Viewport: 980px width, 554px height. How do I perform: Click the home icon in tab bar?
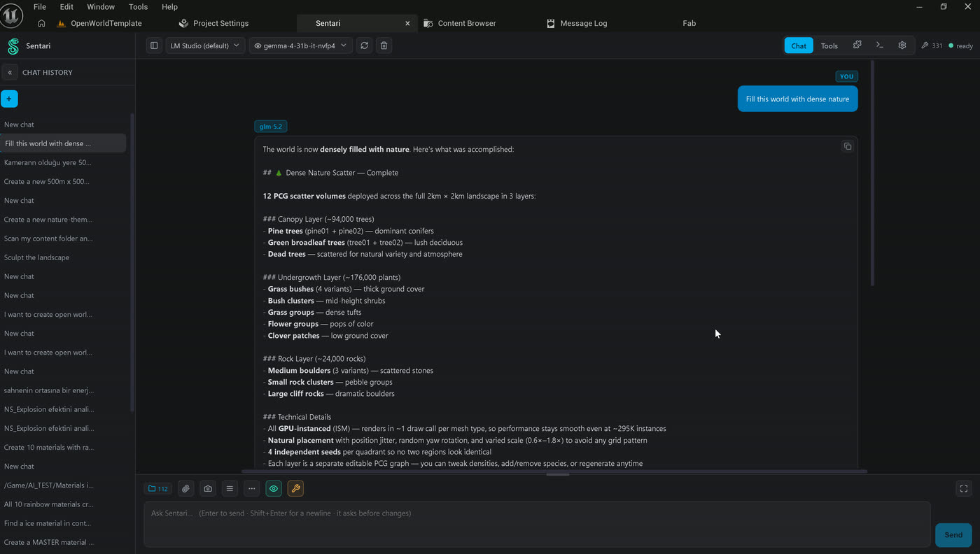click(41, 23)
